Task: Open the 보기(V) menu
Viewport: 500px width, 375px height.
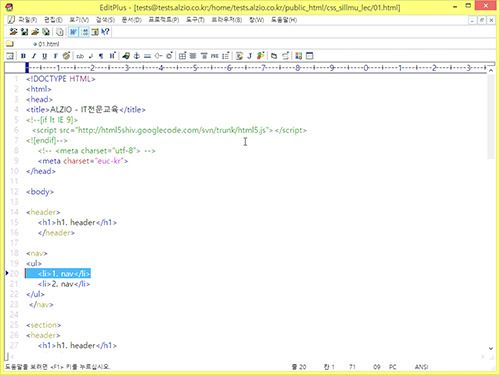Action: pyautogui.click(x=79, y=20)
